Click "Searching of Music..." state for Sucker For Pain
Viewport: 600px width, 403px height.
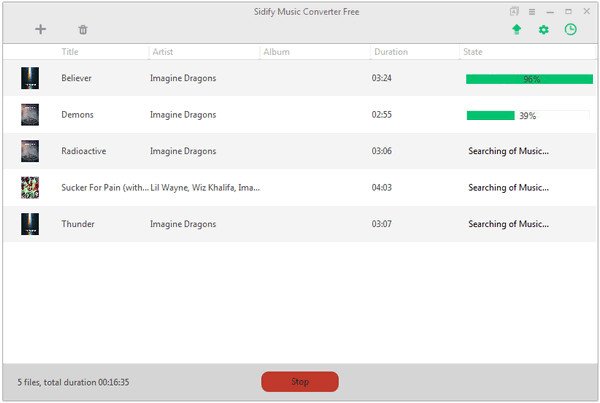[x=509, y=188]
